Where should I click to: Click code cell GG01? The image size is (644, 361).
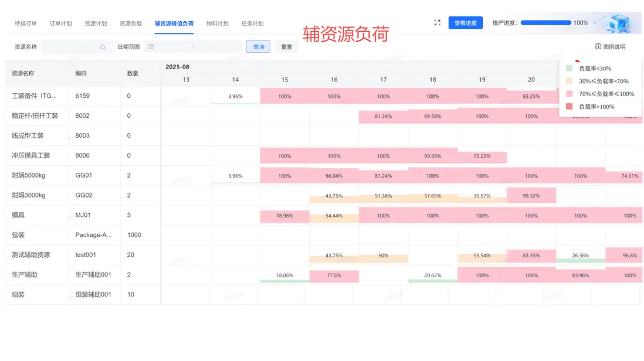tap(84, 176)
